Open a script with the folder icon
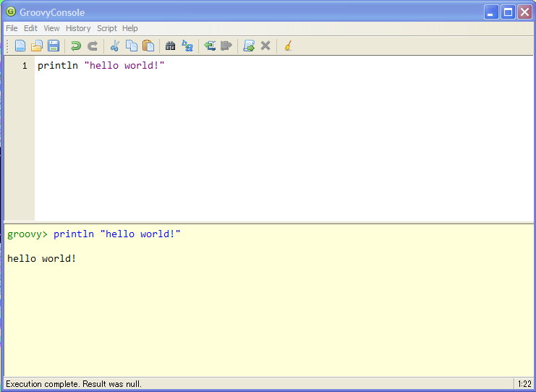The image size is (536, 392). point(37,46)
